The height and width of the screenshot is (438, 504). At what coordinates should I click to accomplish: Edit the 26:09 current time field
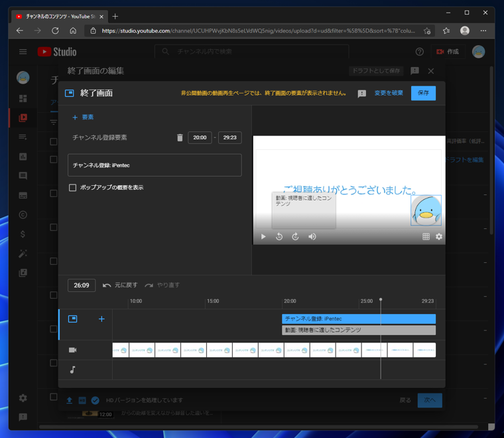(x=82, y=285)
